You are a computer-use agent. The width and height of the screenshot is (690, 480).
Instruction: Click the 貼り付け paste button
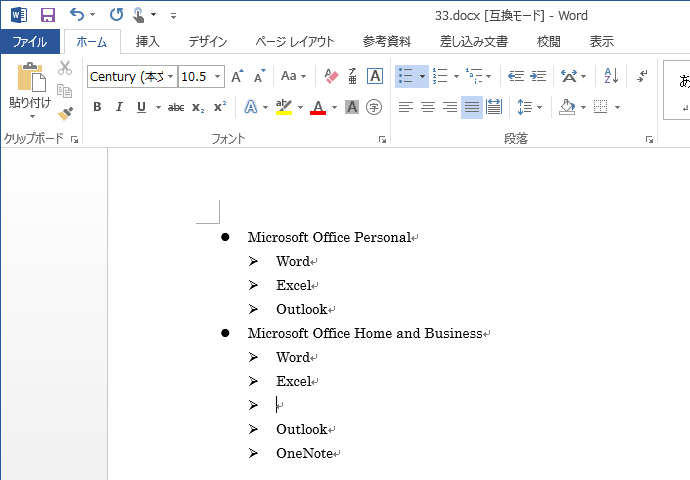pyautogui.click(x=30, y=90)
